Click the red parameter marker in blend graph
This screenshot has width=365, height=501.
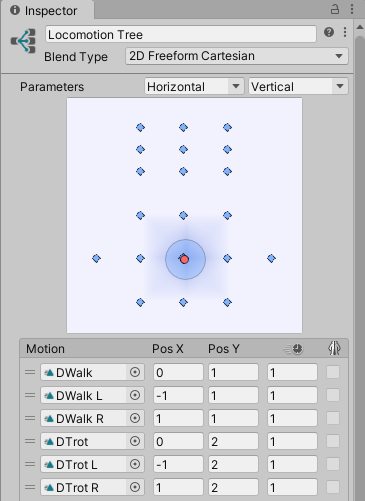(184, 260)
